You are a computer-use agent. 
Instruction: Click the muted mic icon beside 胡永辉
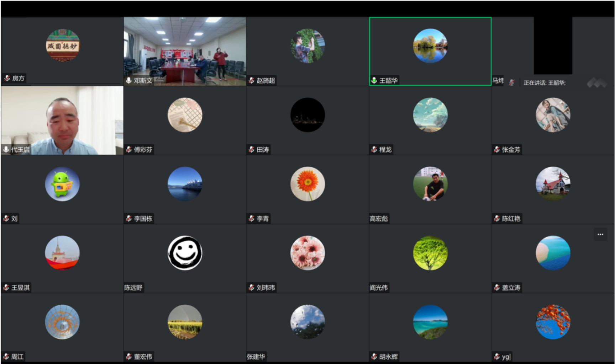374,357
